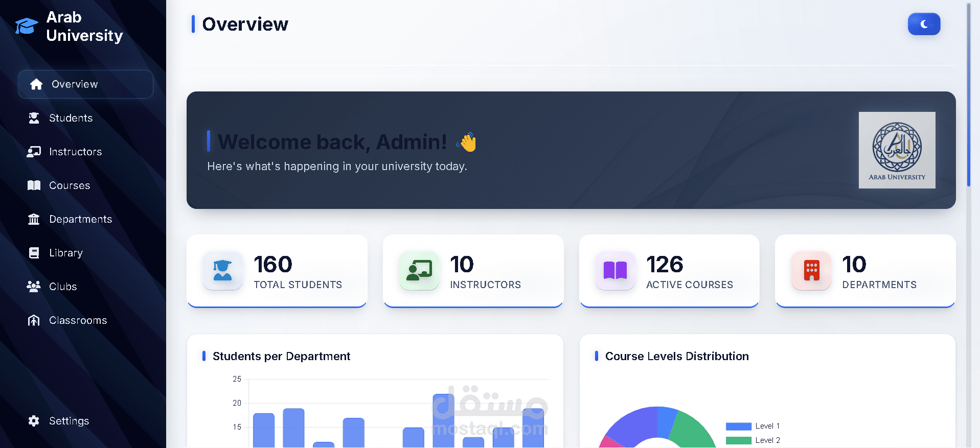This screenshot has height=448, width=980.
Task: Click the "Students per Department" chart title
Action: point(281,356)
